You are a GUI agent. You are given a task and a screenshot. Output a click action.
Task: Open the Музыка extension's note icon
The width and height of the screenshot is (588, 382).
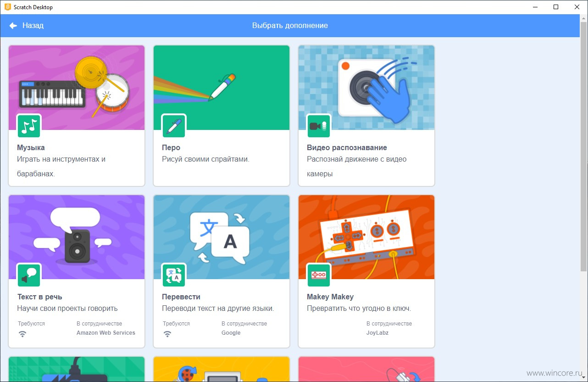pos(29,126)
